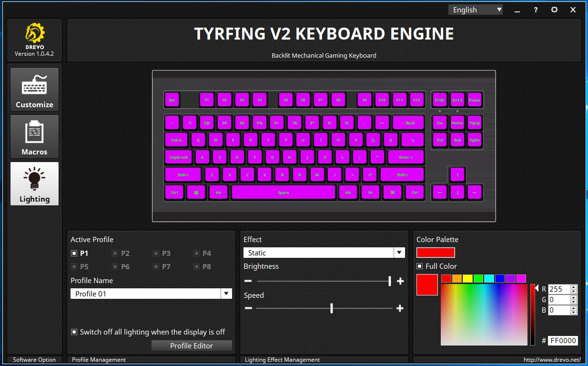The width and height of the screenshot is (588, 366).
Task: Click the Speed slider handle
Action: pos(332,308)
